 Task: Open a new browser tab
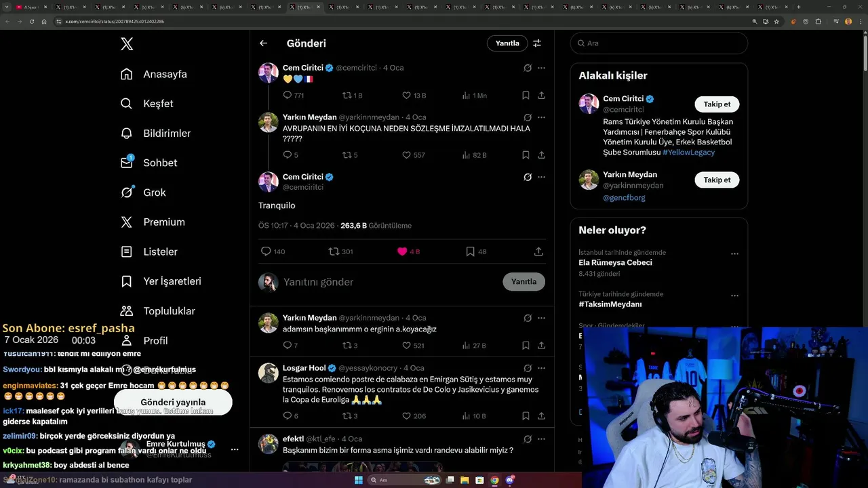tap(798, 7)
